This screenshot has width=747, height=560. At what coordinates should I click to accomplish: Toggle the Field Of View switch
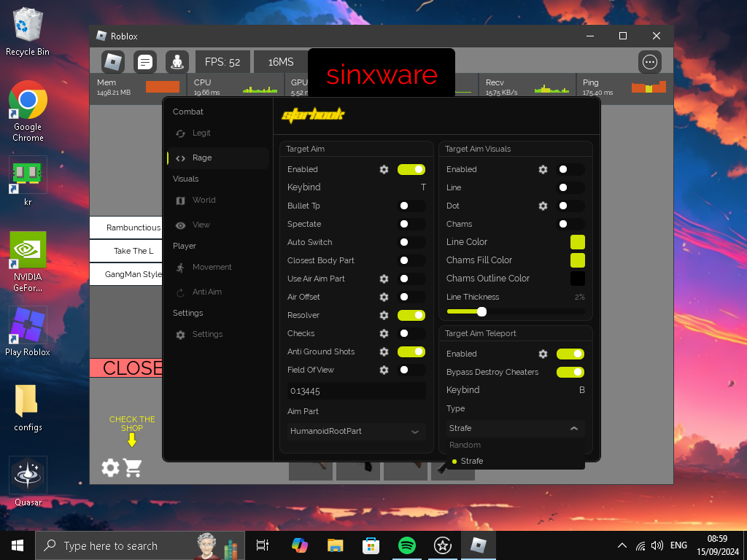tap(411, 370)
